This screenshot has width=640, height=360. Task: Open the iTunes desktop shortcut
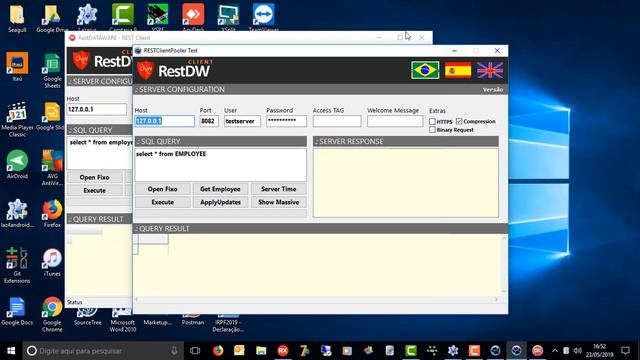click(x=52, y=262)
